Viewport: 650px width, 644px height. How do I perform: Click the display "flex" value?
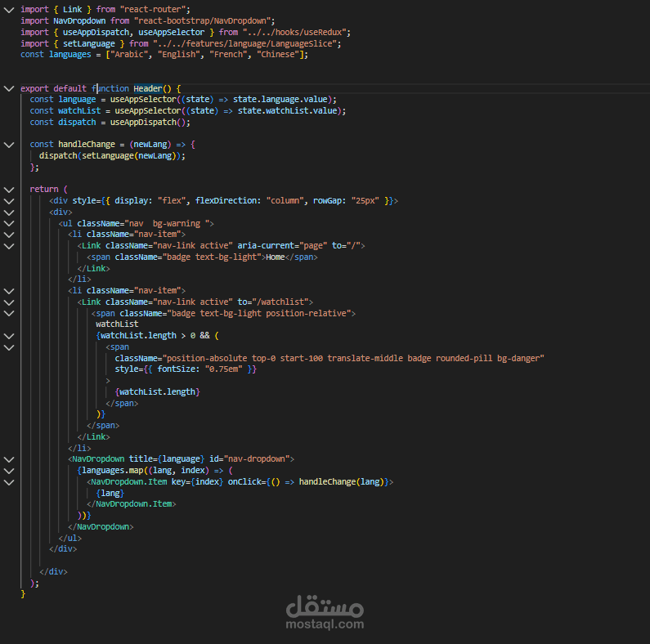click(171, 200)
